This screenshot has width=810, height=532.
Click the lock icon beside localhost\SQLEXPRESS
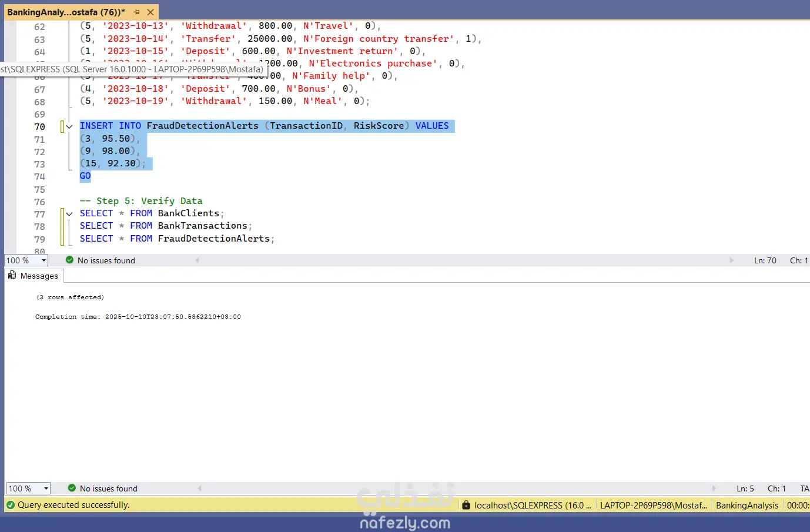[x=466, y=505]
